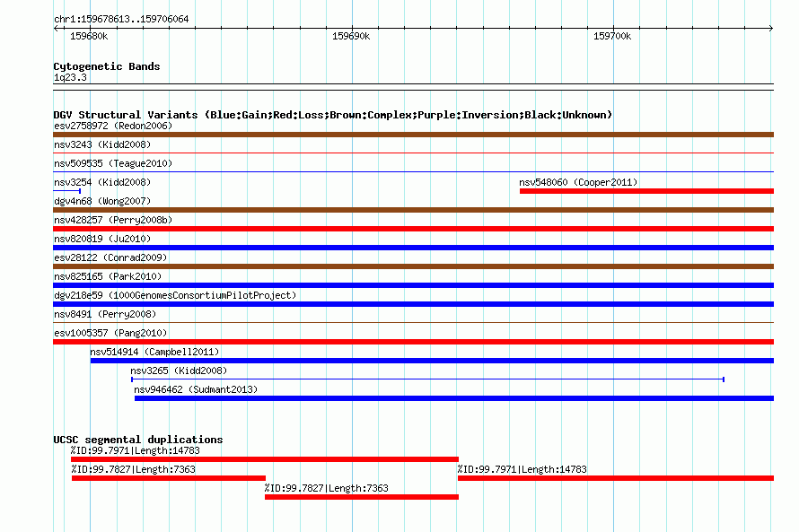Click the red esv1005357 loss bar
Screen dimensions: 799x532
tap(413, 342)
